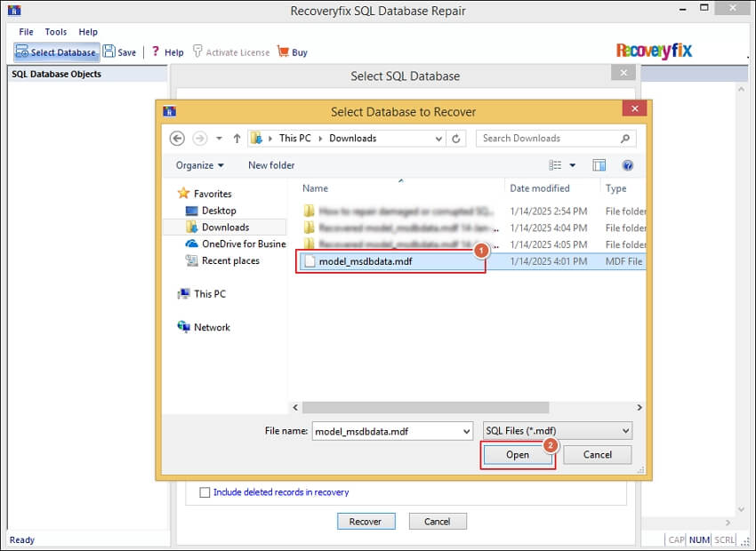Viewport: 756px width, 551px height.
Task: Click the New folder button
Action: click(271, 165)
